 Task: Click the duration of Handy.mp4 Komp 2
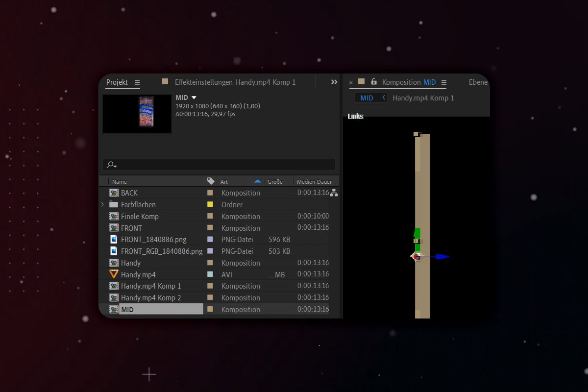coord(313,297)
